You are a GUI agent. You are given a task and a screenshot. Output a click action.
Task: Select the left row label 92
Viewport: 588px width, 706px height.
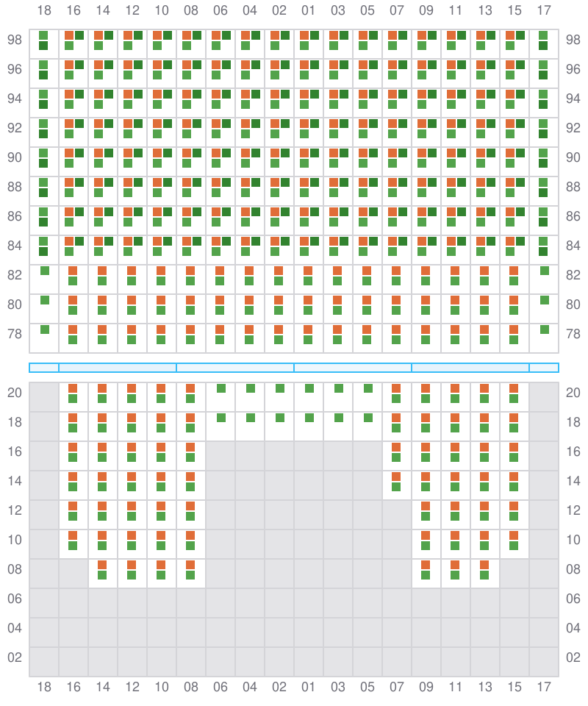pos(15,128)
